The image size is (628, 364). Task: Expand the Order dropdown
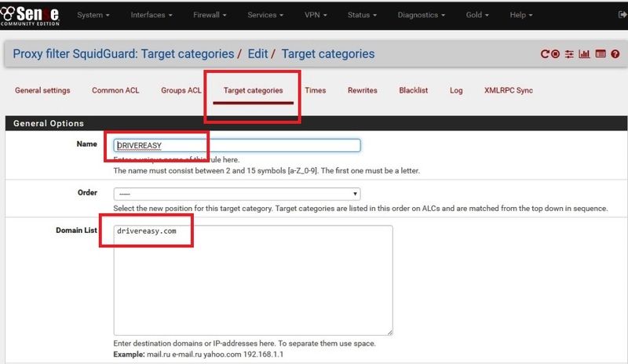tap(237, 194)
